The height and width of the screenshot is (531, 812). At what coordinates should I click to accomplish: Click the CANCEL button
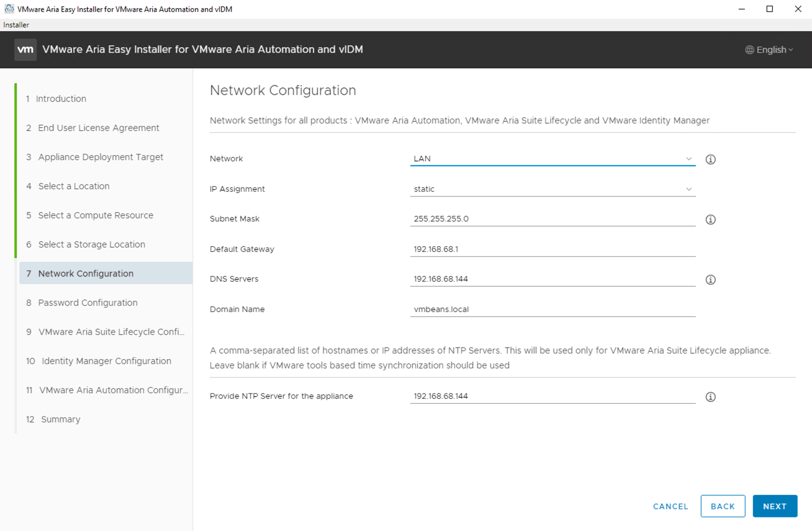(x=670, y=506)
